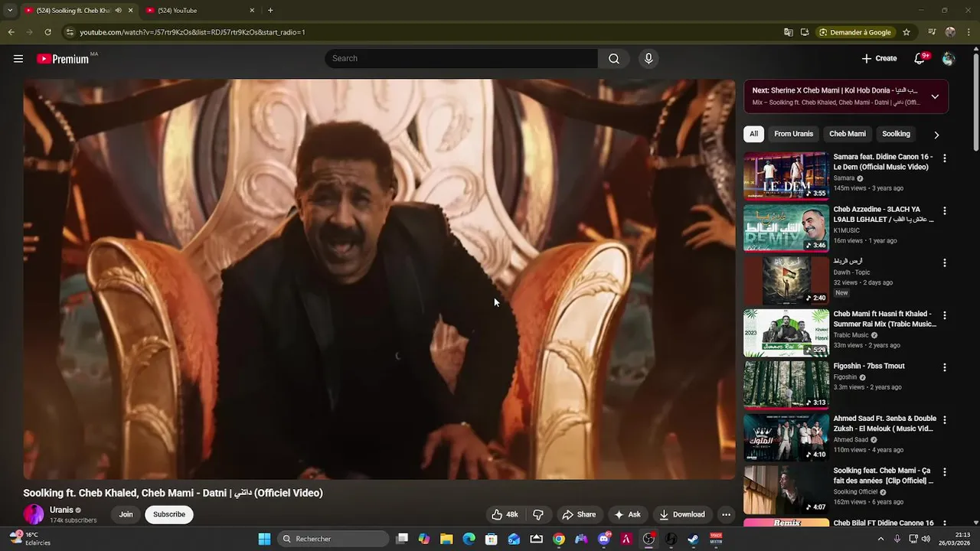The height and width of the screenshot is (551, 980).
Task: Open options for Summer Rai Mix video
Action: pos(944,315)
